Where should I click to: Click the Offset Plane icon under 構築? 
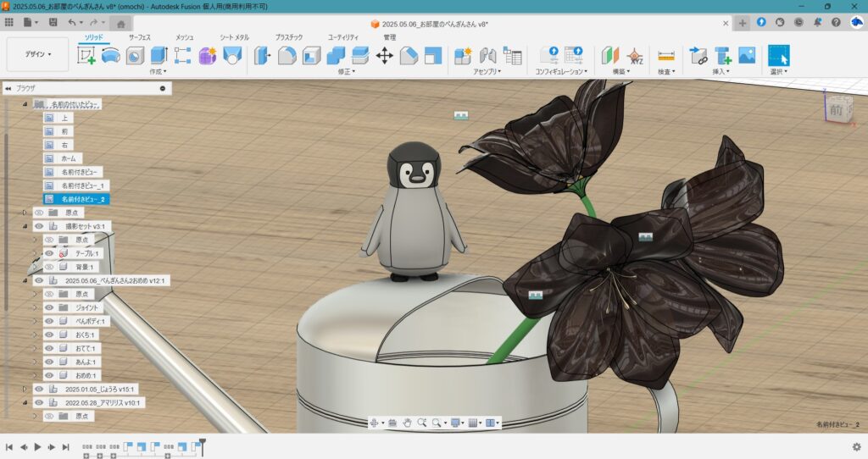(x=610, y=56)
